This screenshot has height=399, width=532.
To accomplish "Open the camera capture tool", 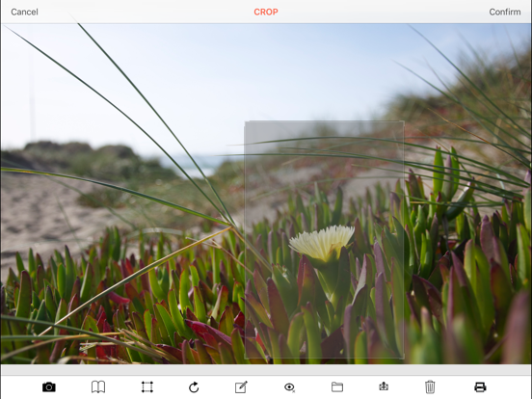I will pos(49,386).
